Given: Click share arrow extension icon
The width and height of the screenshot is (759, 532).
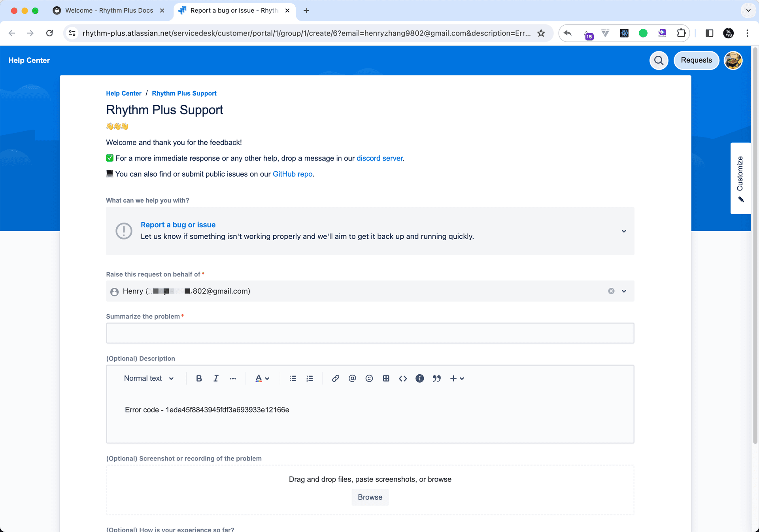Looking at the screenshot, I should [568, 33].
